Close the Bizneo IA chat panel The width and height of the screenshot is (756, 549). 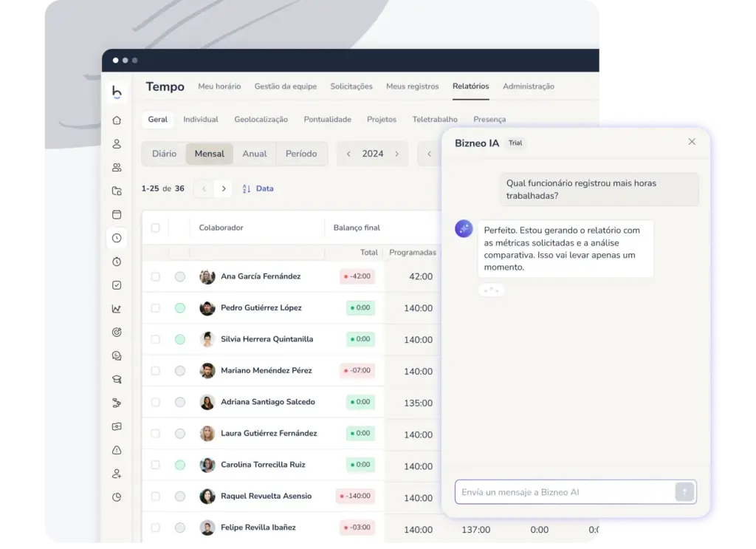(692, 141)
